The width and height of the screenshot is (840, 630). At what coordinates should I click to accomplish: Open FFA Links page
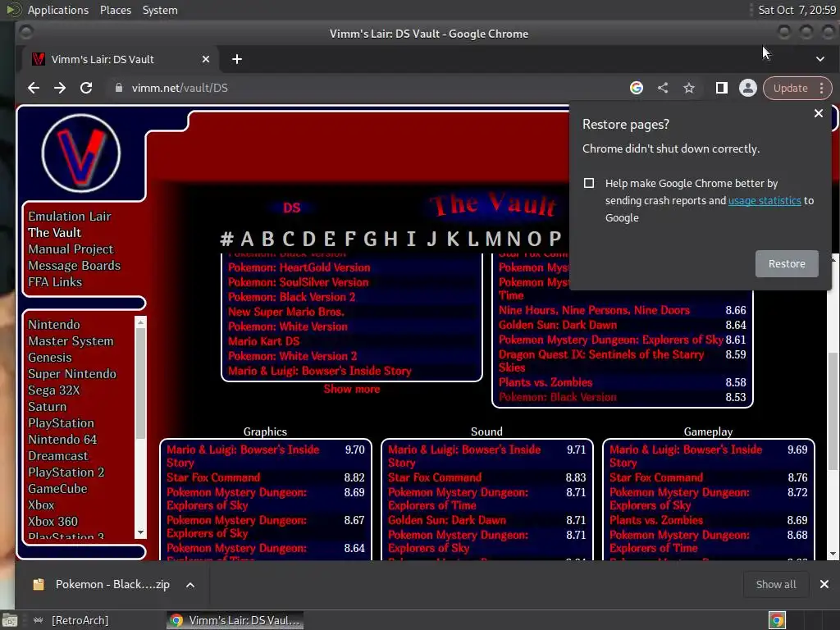55,282
